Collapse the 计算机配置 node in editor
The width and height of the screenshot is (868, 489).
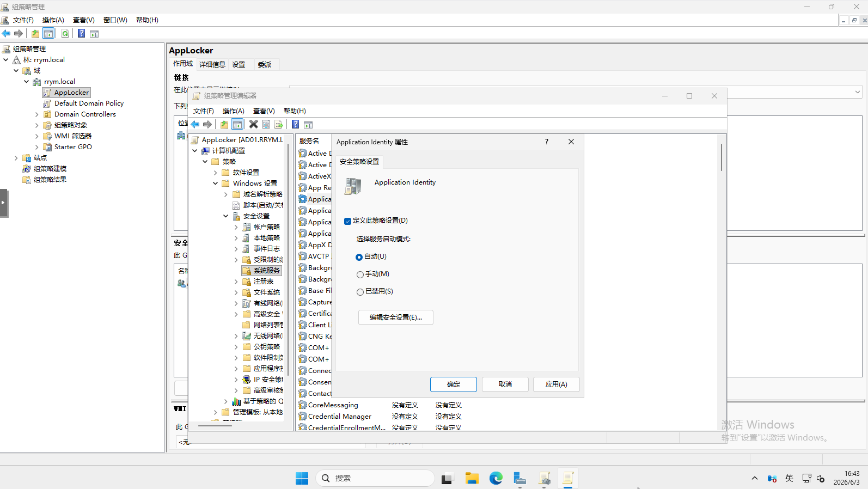[x=195, y=151]
